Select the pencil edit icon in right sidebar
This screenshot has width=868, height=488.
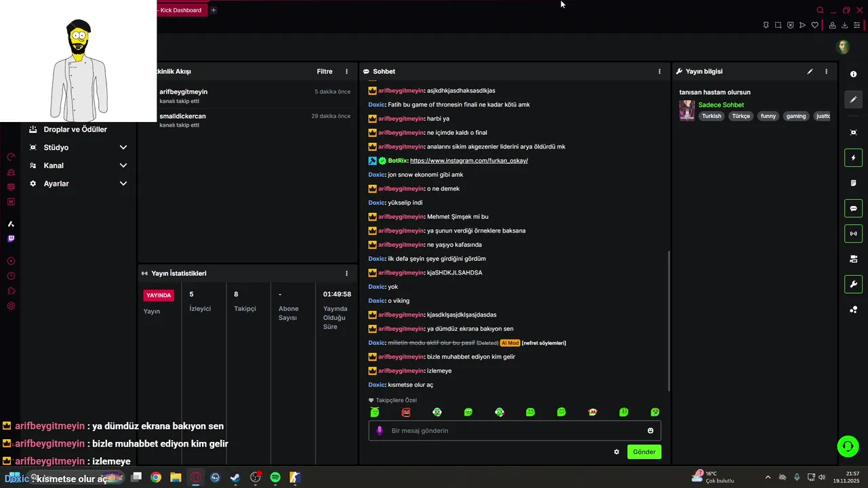853,100
